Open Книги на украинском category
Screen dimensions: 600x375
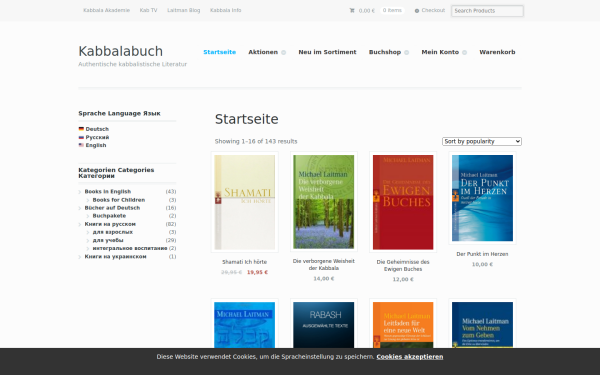(x=115, y=256)
